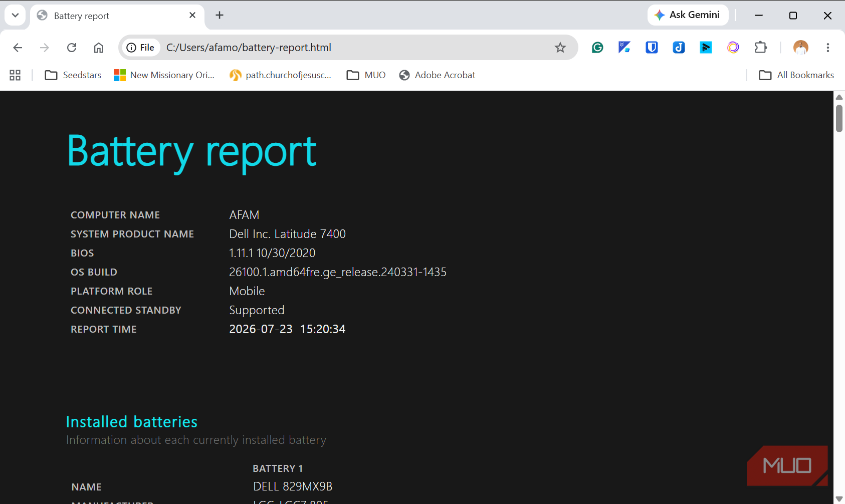Open path.churchofjesusc... bookmark
Image resolution: width=845 pixels, height=504 pixels.
point(281,75)
